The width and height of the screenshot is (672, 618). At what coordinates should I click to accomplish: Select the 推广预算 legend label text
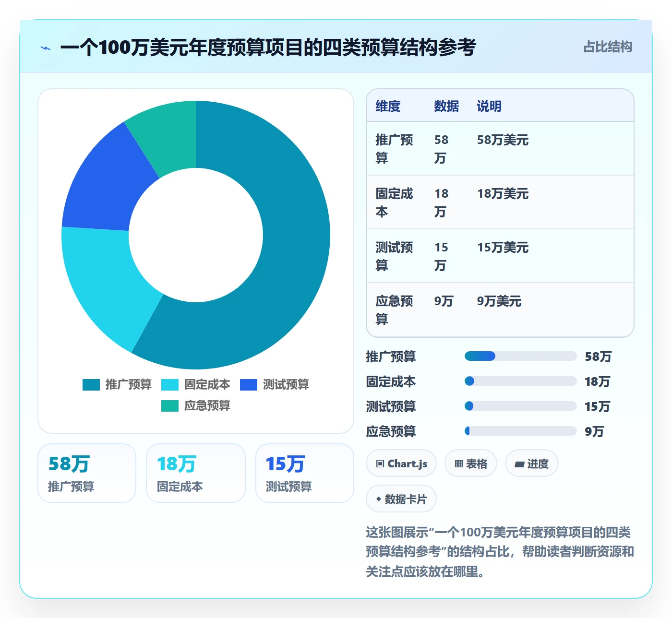click(x=128, y=385)
